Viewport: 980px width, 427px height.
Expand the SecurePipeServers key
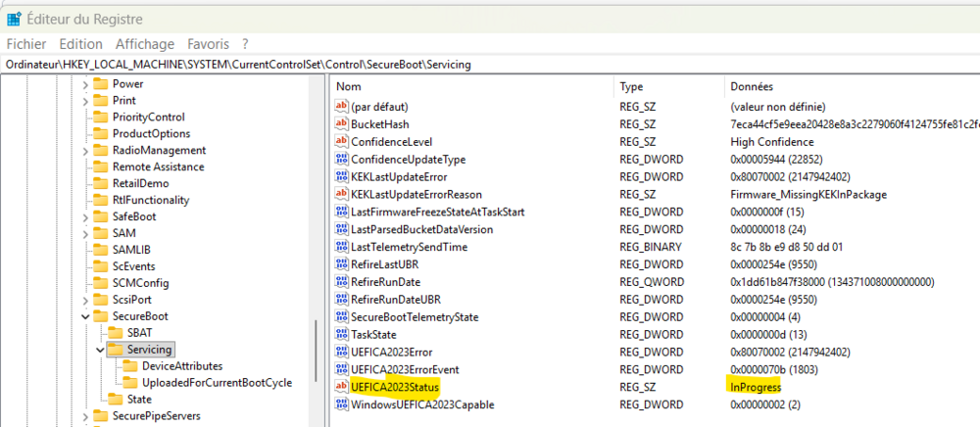pyautogui.click(x=85, y=416)
